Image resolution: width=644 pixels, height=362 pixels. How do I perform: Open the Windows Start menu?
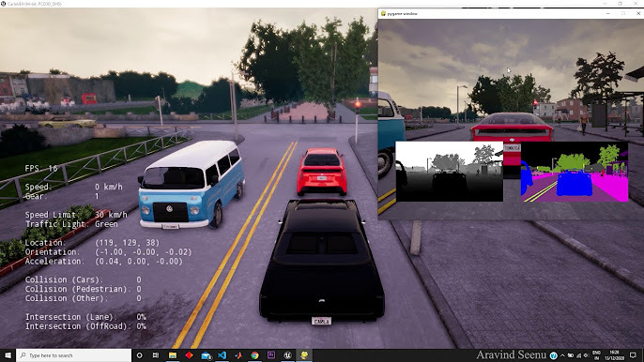[8, 355]
